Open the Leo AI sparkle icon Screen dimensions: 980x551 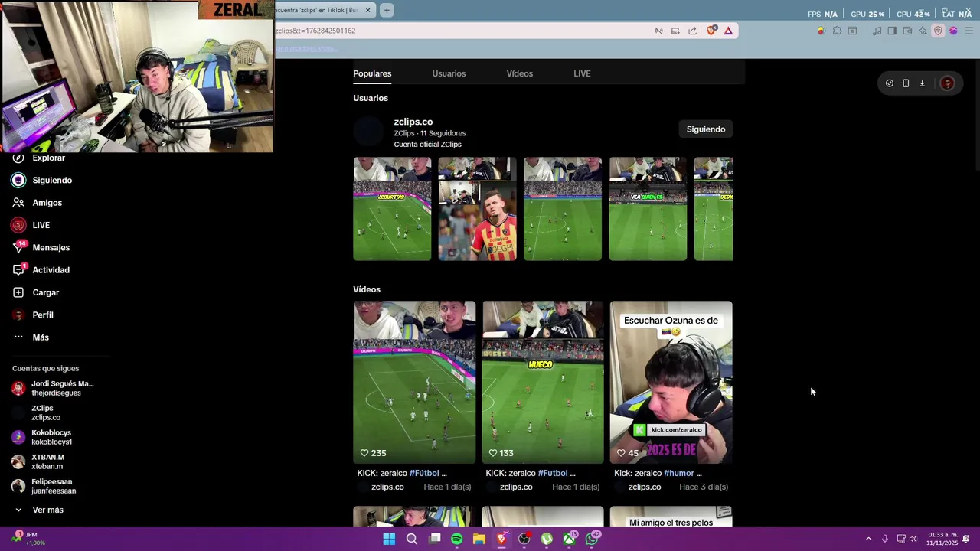[923, 31]
